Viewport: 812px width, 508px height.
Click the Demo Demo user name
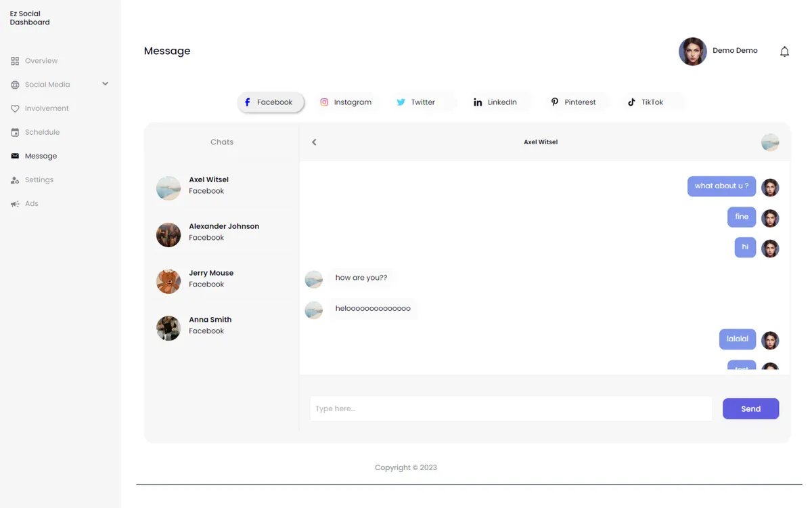click(x=735, y=51)
